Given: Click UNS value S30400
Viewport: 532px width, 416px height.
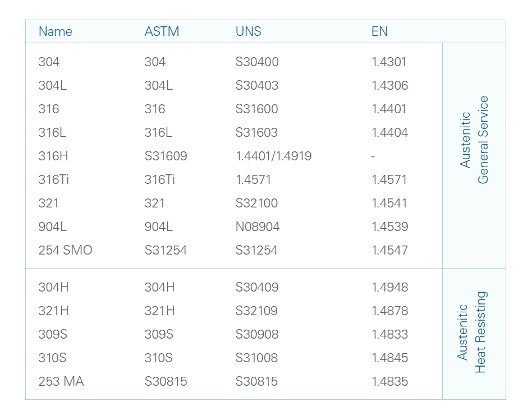Looking at the screenshot, I should [x=257, y=62].
